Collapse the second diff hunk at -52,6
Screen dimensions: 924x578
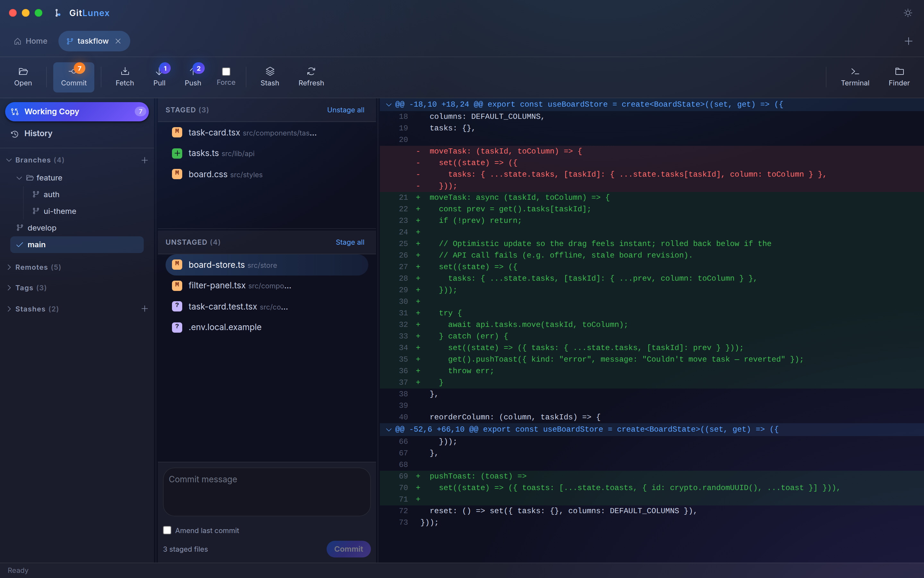[x=389, y=430]
